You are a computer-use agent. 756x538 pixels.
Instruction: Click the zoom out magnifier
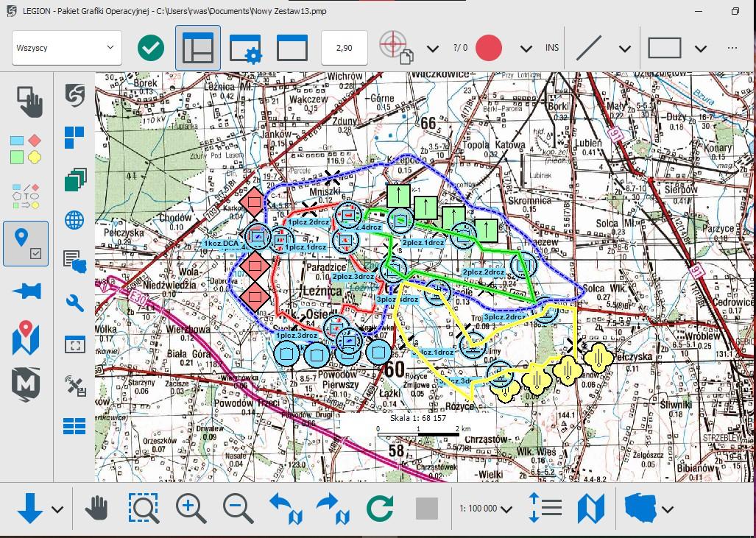(x=238, y=508)
